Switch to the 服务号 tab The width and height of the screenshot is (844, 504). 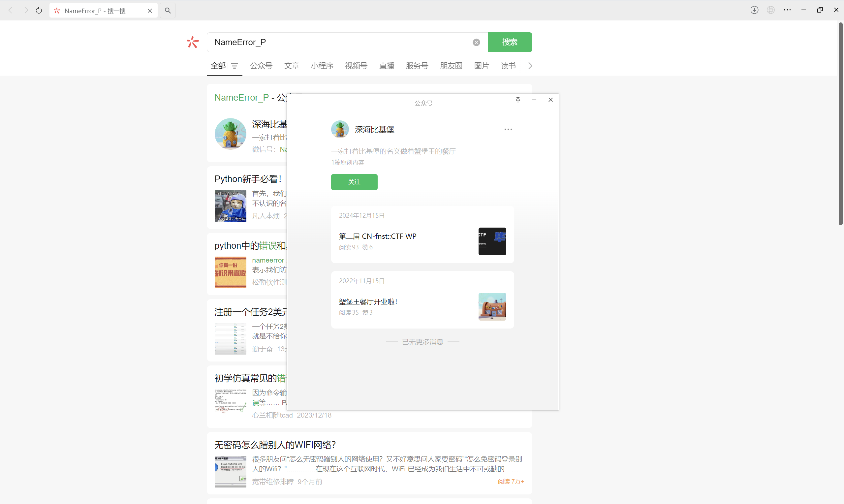417,66
